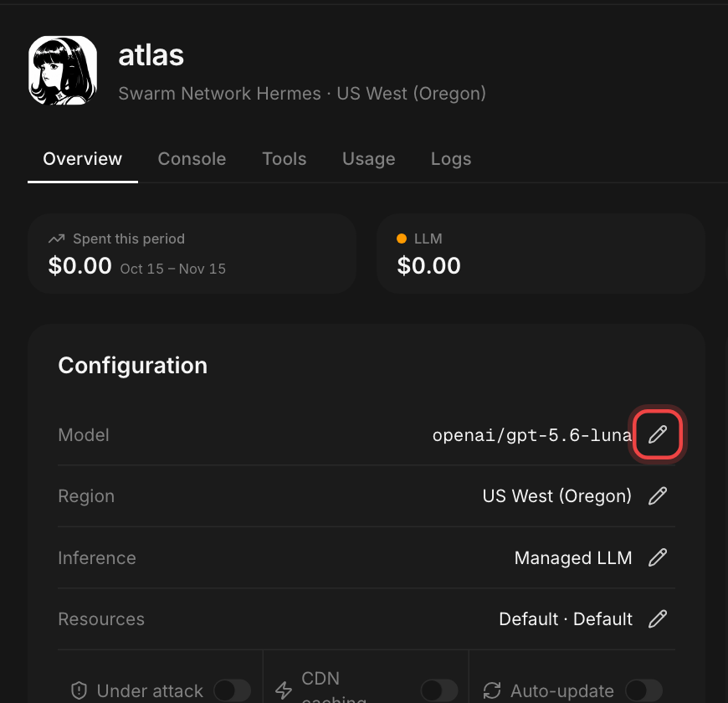Enable the CDN caching toggle

[x=439, y=690]
